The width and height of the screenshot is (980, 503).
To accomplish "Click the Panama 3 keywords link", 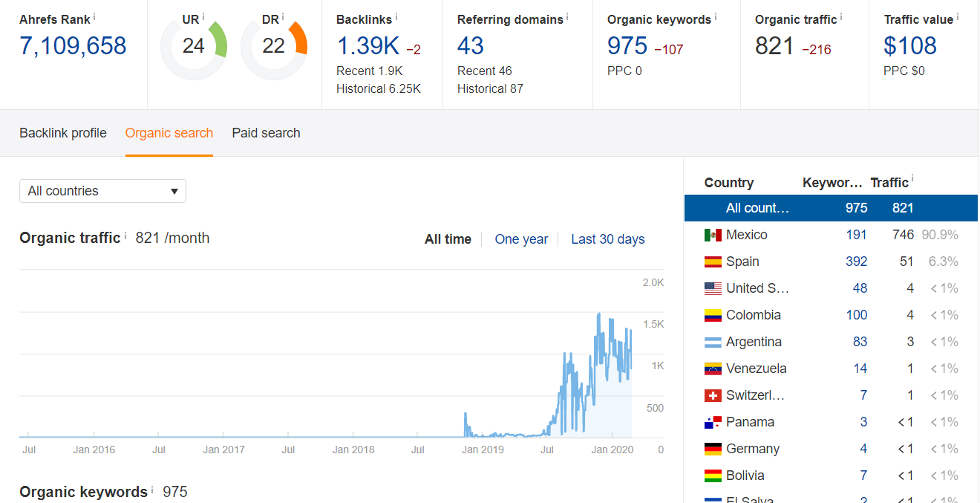I will coord(863,422).
